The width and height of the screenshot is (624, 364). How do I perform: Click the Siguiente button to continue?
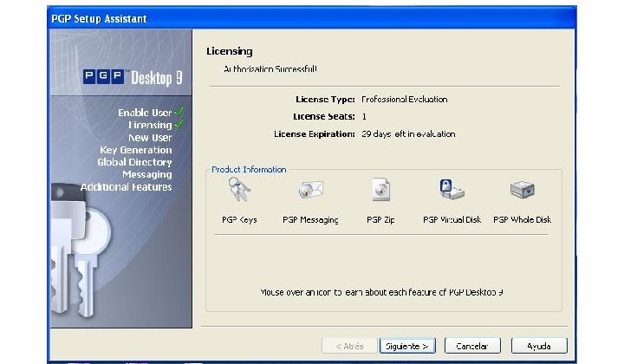tap(407, 346)
